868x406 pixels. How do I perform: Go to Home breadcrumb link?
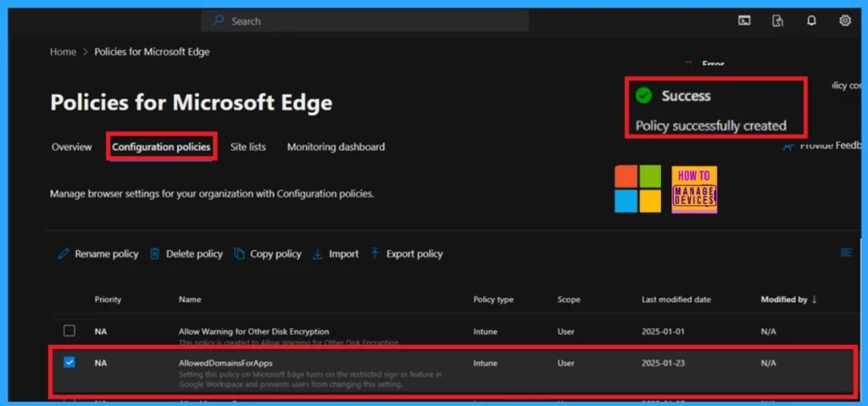tap(63, 52)
